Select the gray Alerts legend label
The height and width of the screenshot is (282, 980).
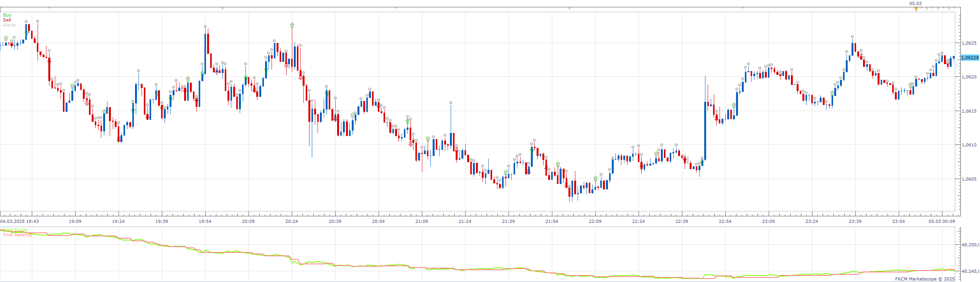point(9,25)
